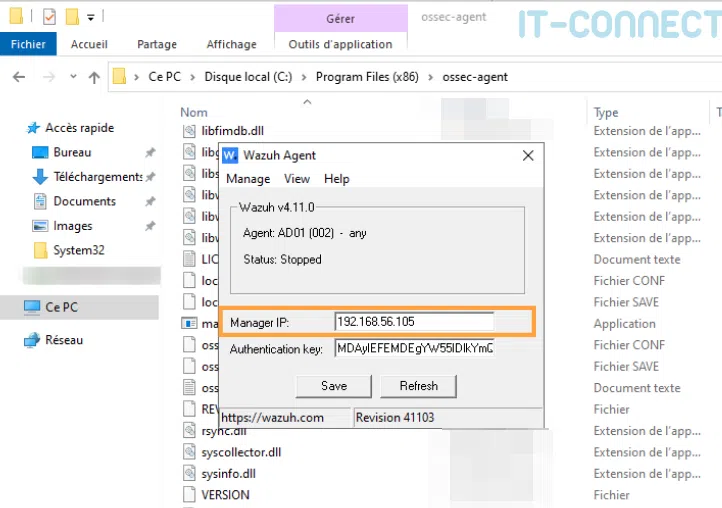This screenshot has width=722, height=508.
Task: Open the Outils d'application tab
Action: click(340, 44)
